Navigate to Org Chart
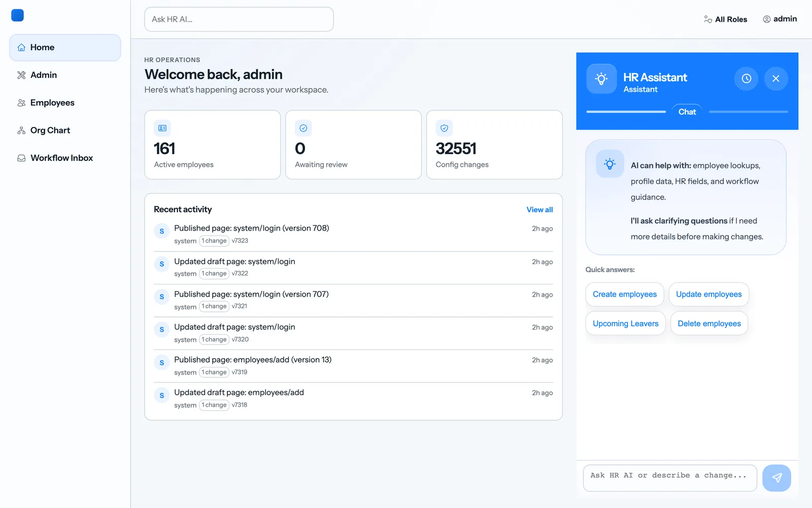812x508 pixels. pos(65,131)
